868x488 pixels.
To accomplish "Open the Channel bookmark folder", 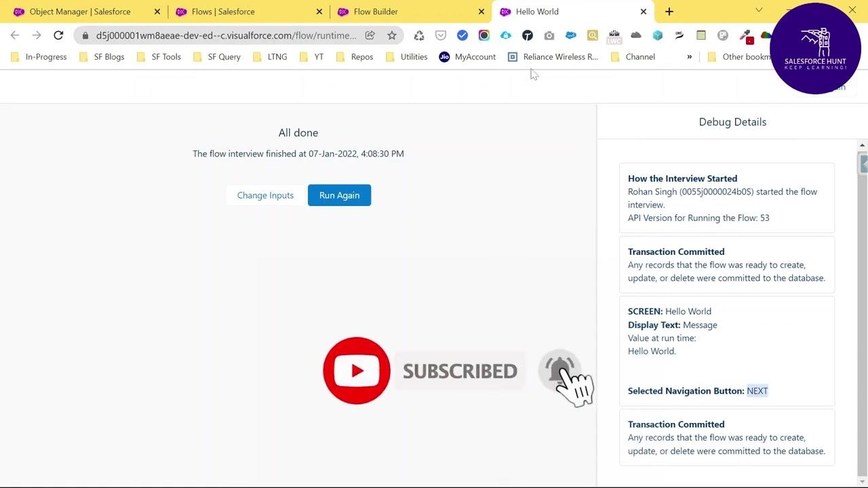I will tap(633, 57).
